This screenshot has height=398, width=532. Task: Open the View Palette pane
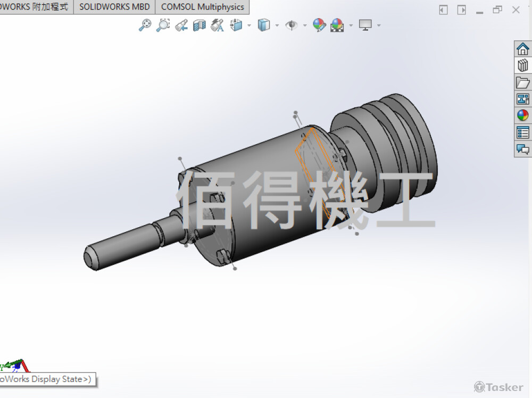(x=523, y=99)
